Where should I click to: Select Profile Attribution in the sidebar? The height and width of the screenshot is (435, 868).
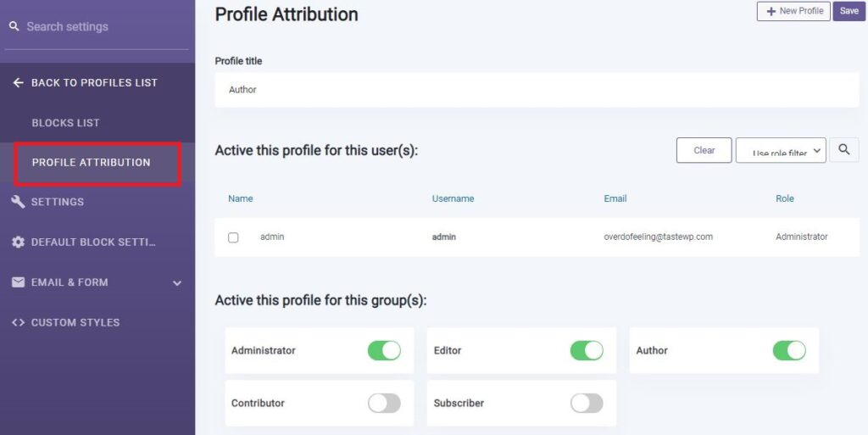pos(92,163)
